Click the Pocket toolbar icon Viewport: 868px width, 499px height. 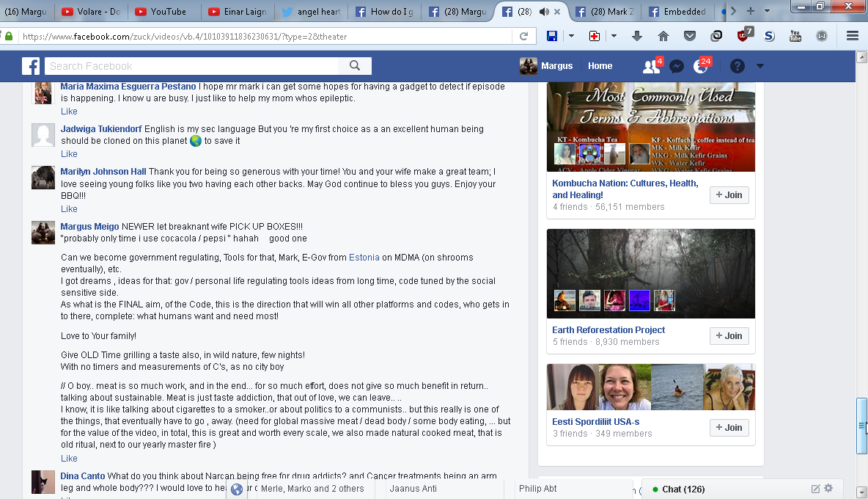(x=690, y=36)
